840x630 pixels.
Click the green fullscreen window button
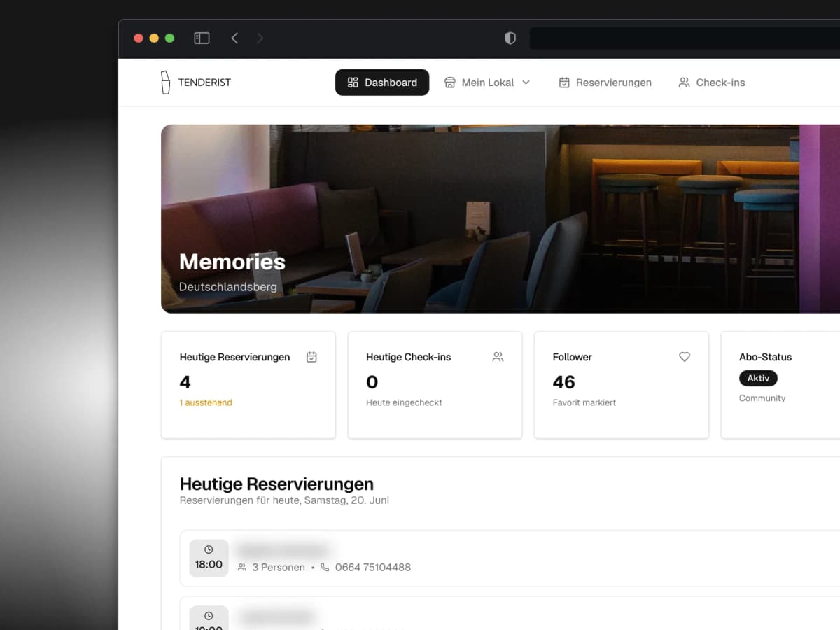coord(169,38)
